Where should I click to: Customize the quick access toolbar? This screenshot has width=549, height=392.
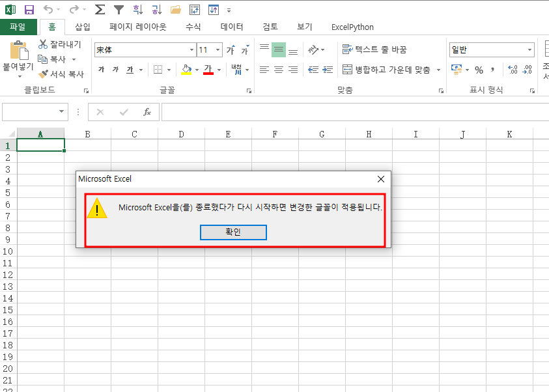tap(229, 10)
